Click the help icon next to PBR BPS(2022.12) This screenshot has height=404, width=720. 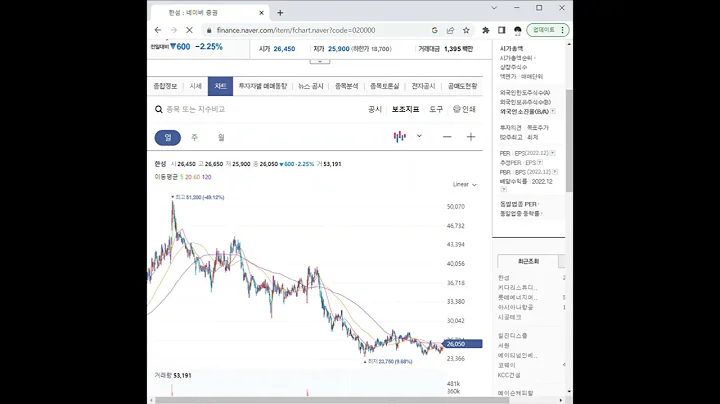(x=555, y=172)
